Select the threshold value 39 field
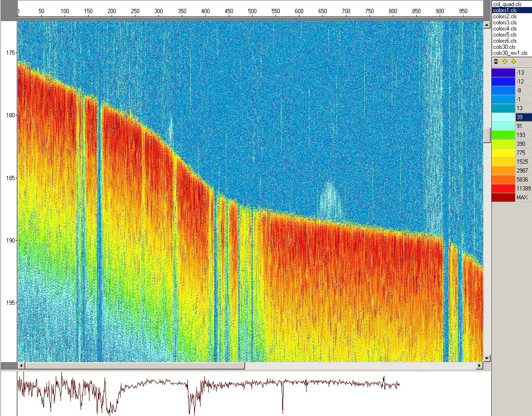 (523, 117)
